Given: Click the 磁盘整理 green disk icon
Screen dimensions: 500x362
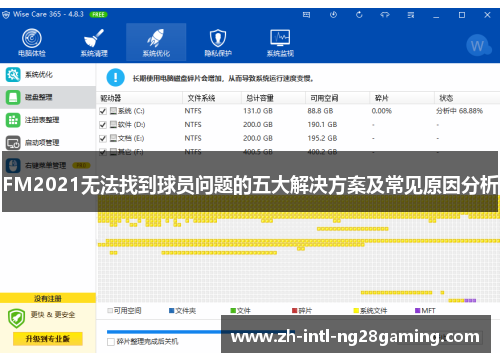Looking at the screenshot, I should [x=13, y=97].
